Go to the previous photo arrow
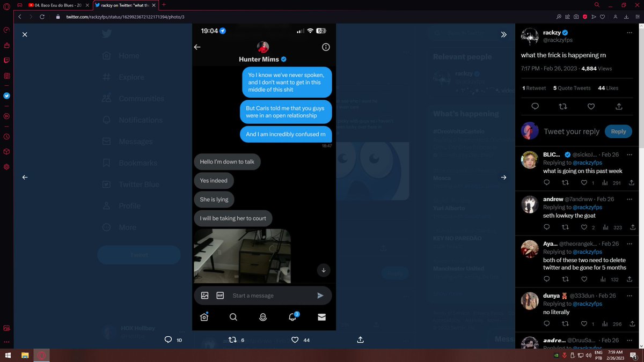644x362 pixels. pos(25,177)
